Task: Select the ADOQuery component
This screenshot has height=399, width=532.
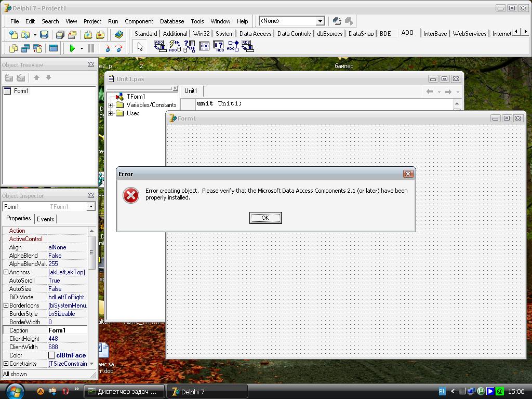Action: [x=219, y=46]
